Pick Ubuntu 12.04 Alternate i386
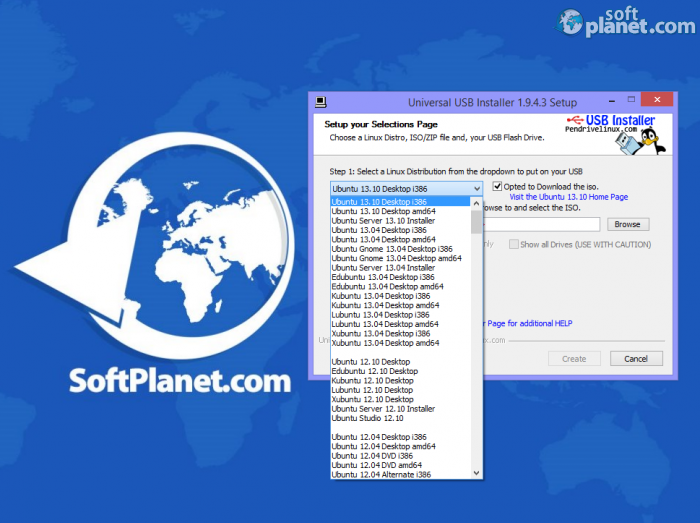The width and height of the screenshot is (700, 523). coord(400,474)
